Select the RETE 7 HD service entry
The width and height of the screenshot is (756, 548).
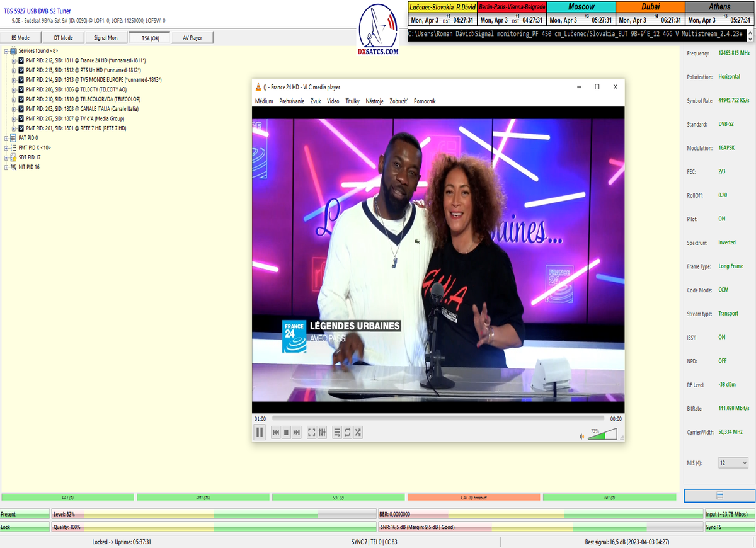[x=76, y=128]
